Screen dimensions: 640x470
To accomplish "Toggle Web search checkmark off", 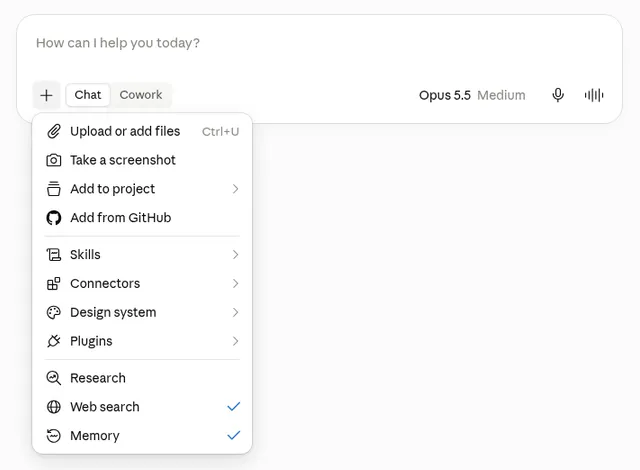I will click(233, 406).
